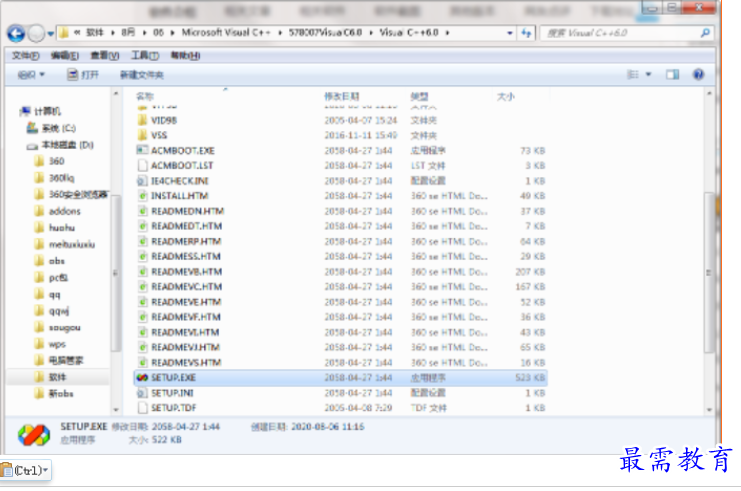Open the 电脑管家 folder in the tree
741x491 pixels.
pyautogui.click(x=59, y=361)
